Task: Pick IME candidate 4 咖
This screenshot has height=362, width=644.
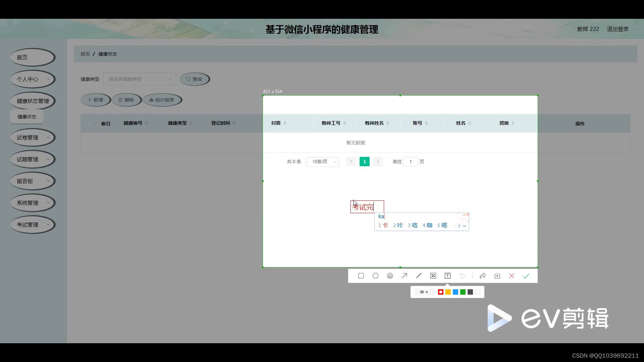Action: tap(427, 226)
